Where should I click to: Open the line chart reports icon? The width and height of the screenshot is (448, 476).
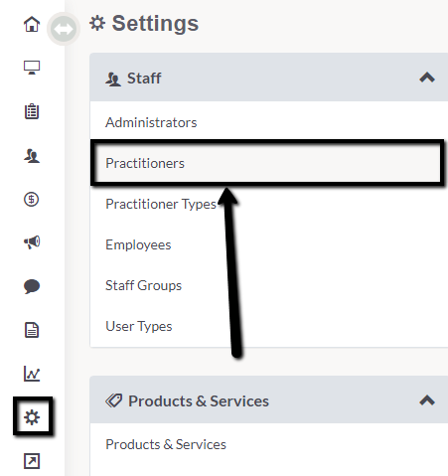[32, 374]
